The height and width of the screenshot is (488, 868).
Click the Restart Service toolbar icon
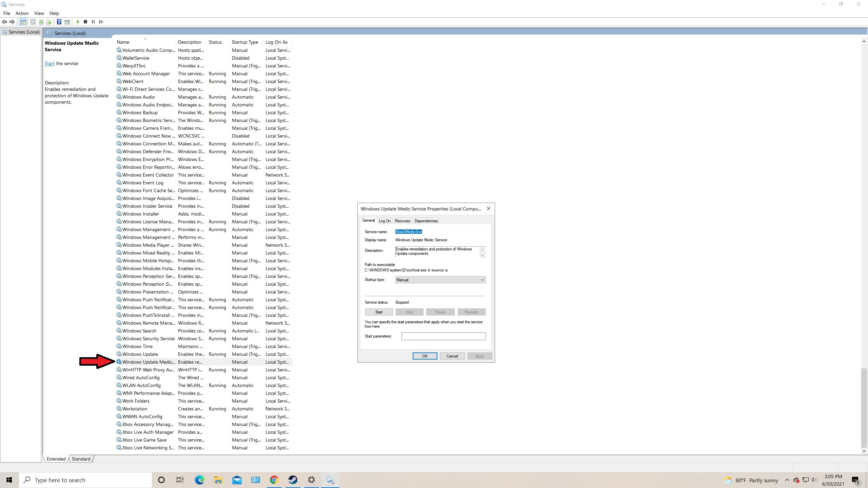[101, 22]
